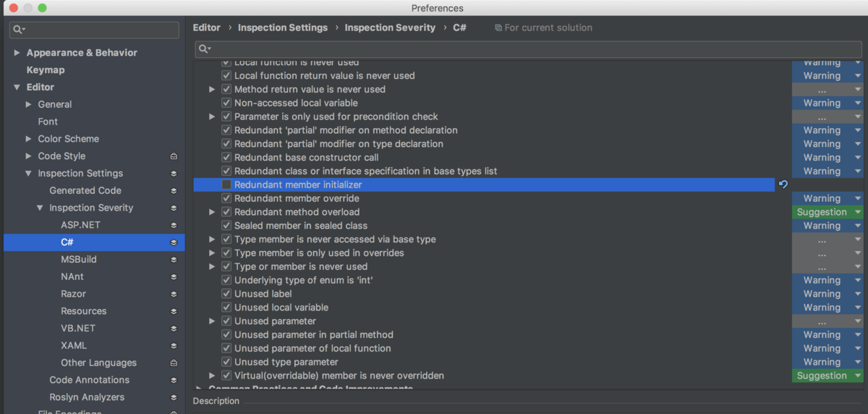868x414 pixels.
Task: Click the revert arrow for Redundant member initializer
Action: [x=783, y=185]
